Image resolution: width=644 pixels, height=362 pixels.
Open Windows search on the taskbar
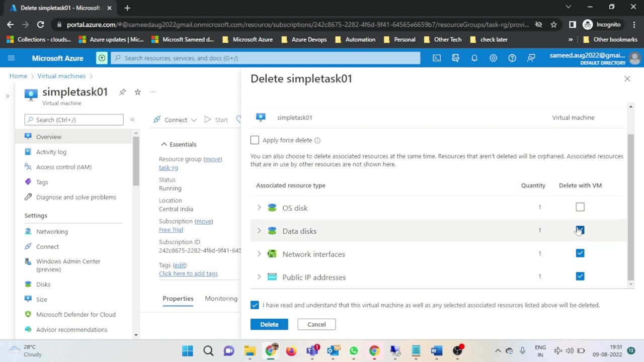(208, 350)
